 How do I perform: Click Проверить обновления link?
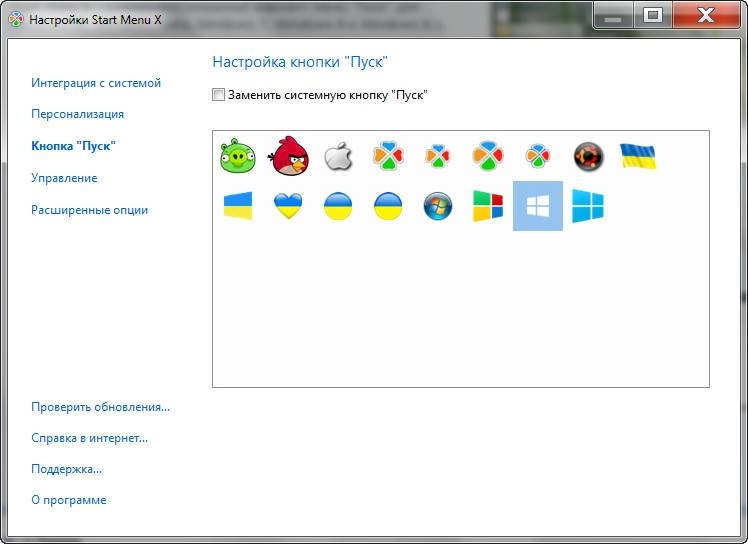(100, 407)
